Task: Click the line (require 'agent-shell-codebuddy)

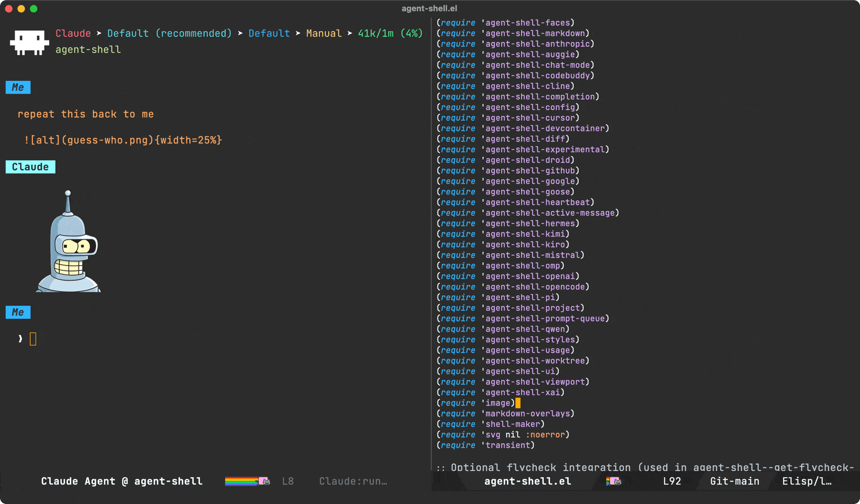Action: (x=515, y=75)
